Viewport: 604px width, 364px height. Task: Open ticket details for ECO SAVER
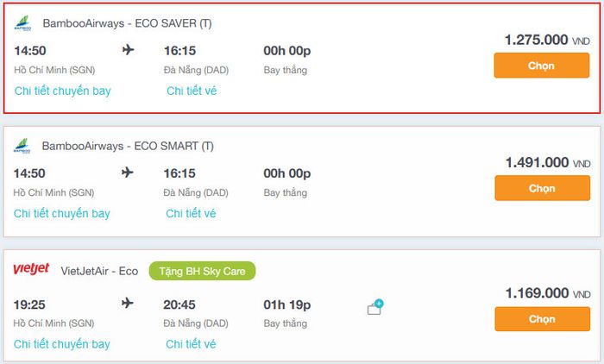tap(191, 91)
